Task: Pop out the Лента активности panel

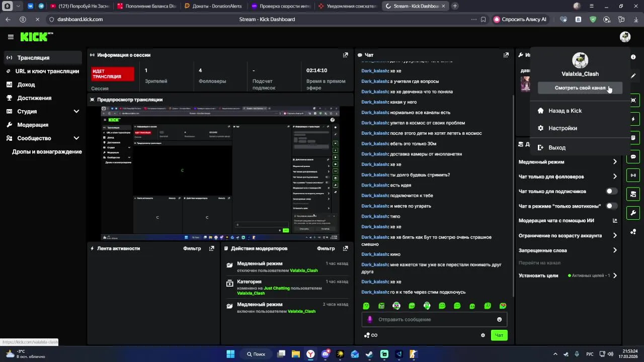Action: pos(211,248)
